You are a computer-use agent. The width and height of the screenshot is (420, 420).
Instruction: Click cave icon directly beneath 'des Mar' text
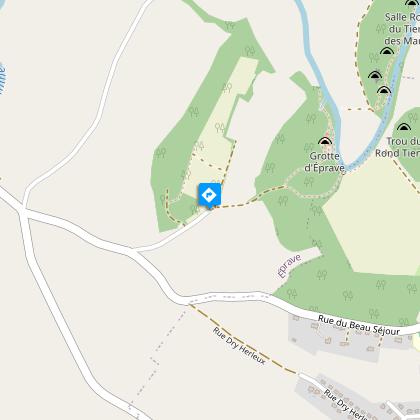click(x=387, y=51)
